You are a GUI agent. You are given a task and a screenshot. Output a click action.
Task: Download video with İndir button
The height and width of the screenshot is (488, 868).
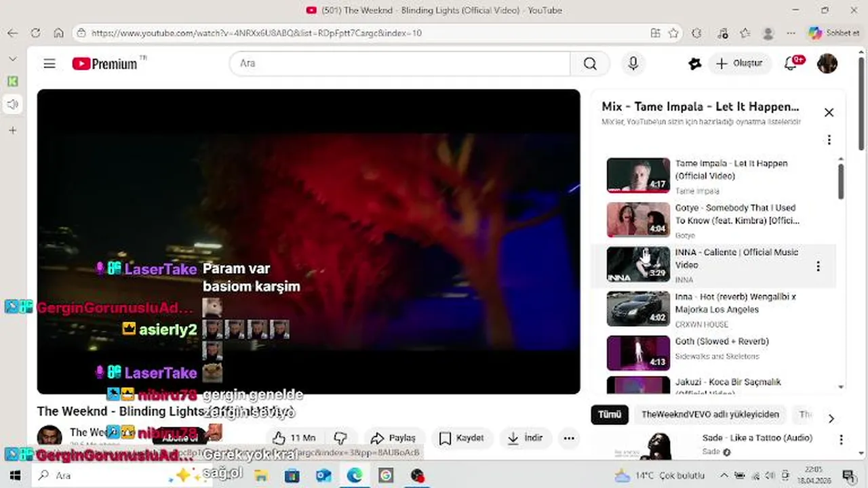[x=525, y=438]
